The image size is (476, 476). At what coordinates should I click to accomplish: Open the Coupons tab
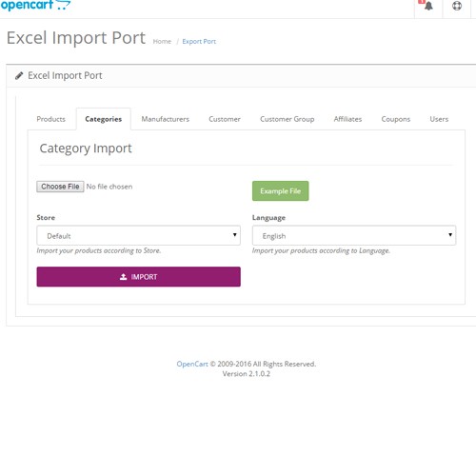coord(396,119)
